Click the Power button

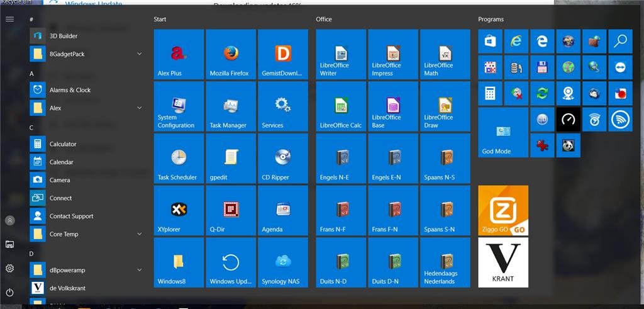[10, 293]
